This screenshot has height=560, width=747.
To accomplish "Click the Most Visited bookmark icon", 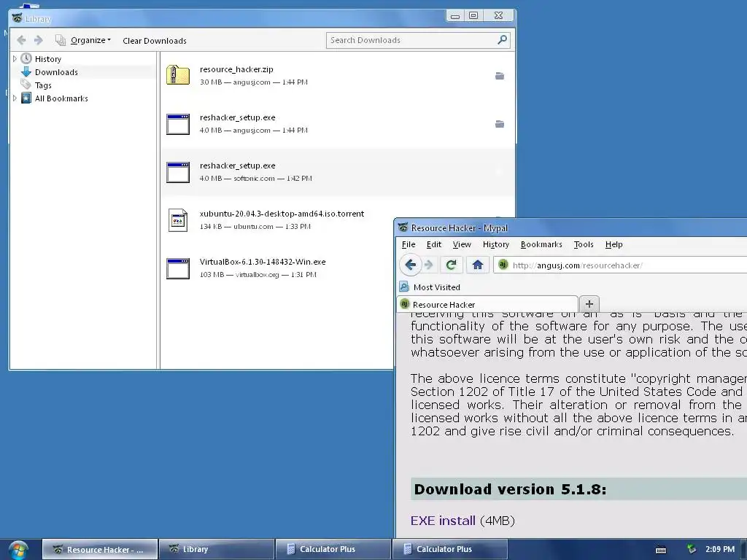I will (404, 287).
